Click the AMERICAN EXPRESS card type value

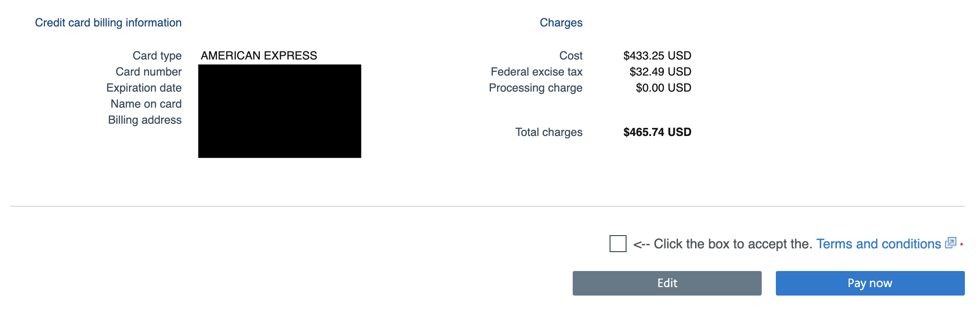259,56
